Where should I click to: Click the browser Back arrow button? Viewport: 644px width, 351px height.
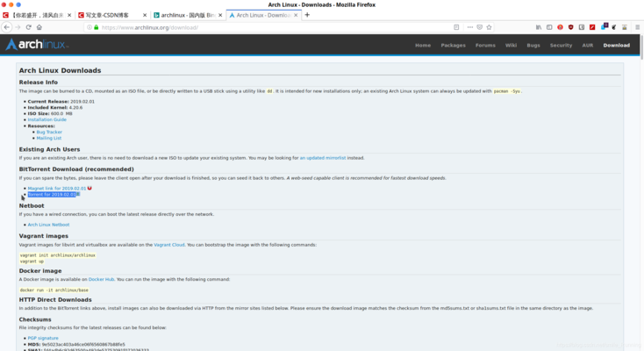[x=6, y=27]
